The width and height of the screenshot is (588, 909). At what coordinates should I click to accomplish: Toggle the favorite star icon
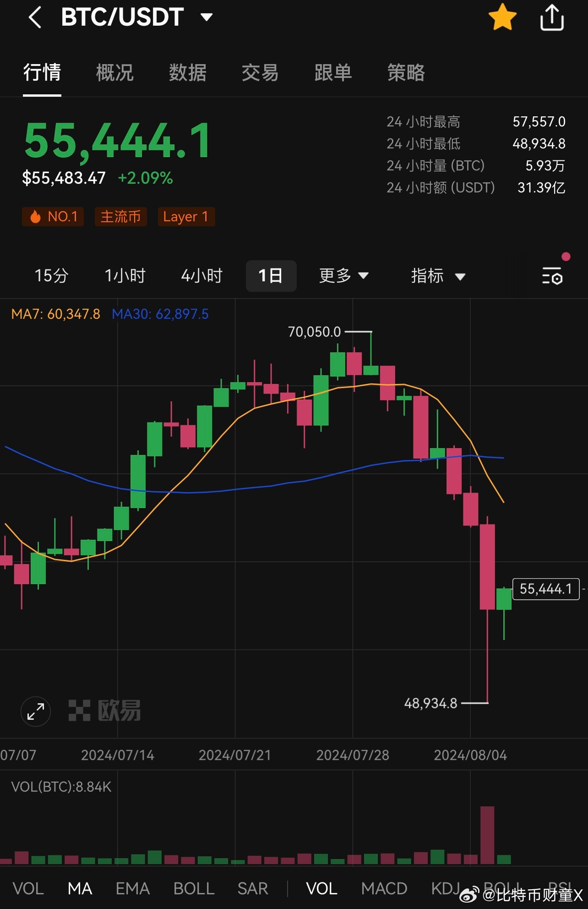(502, 17)
